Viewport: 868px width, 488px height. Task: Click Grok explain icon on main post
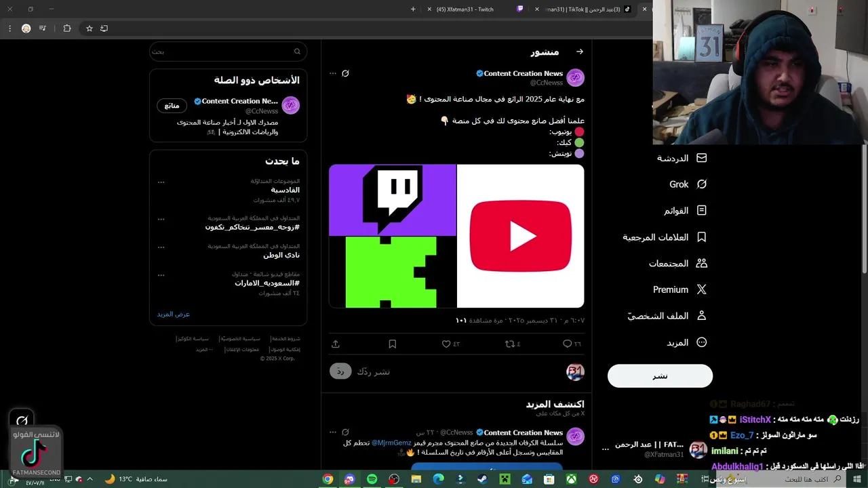pos(345,73)
